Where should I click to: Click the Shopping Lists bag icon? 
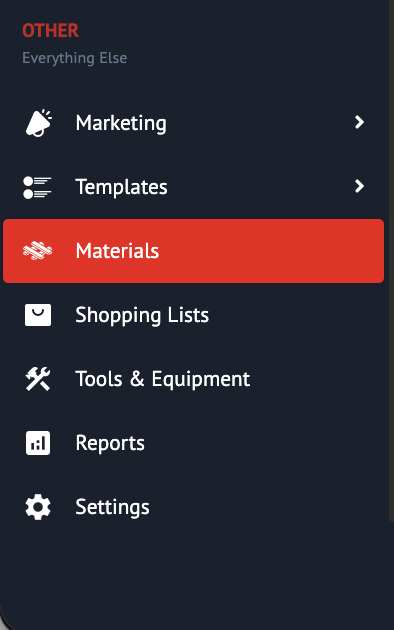pyautogui.click(x=38, y=315)
